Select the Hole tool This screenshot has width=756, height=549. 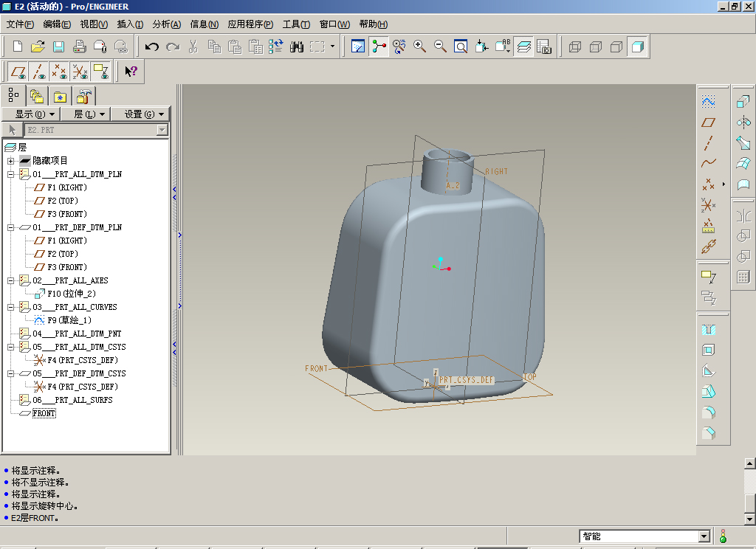point(708,329)
